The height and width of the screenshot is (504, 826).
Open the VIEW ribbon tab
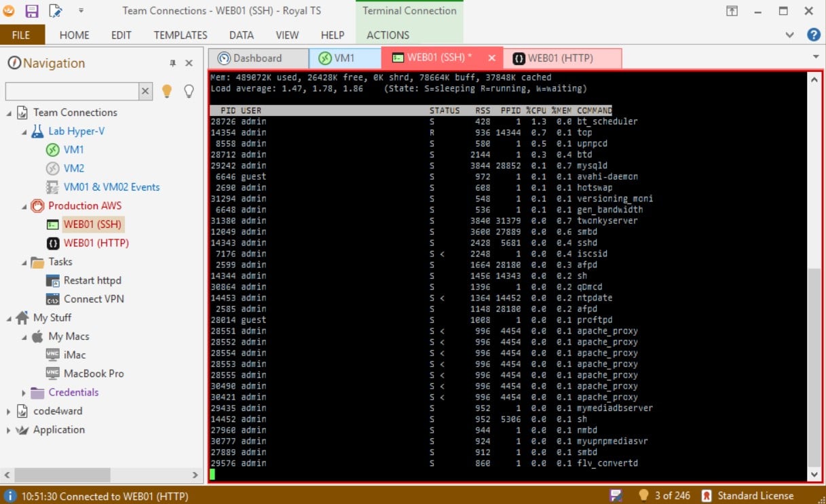[287, 35]
